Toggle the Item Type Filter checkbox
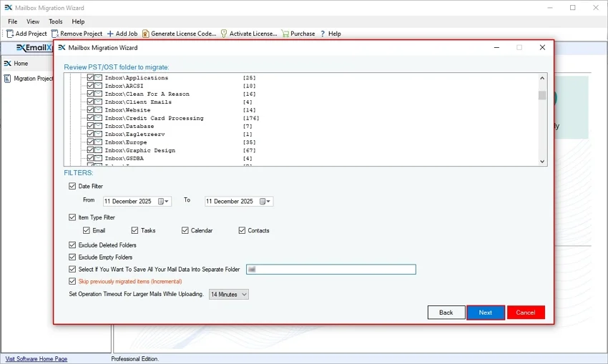 tap(72, 217)
